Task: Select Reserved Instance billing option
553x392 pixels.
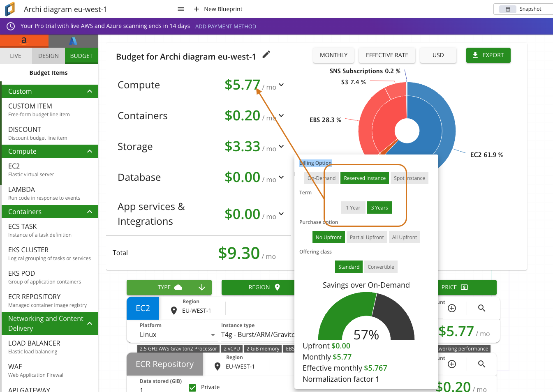Action: 365,178
